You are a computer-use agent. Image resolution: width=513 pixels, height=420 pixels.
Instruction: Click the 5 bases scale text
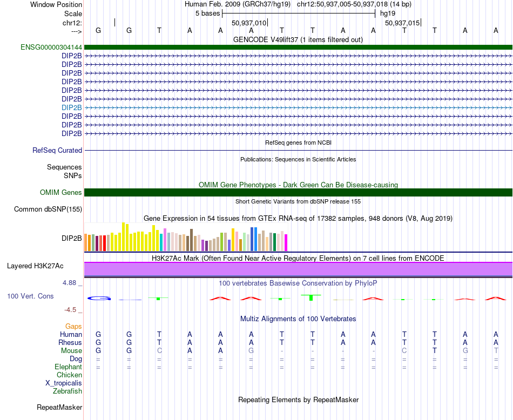coord(208,13)
